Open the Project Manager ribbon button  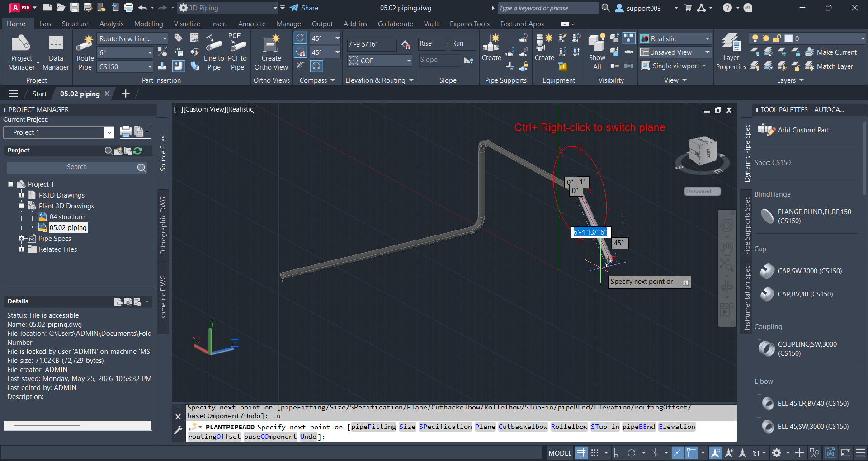coord(21,52)
